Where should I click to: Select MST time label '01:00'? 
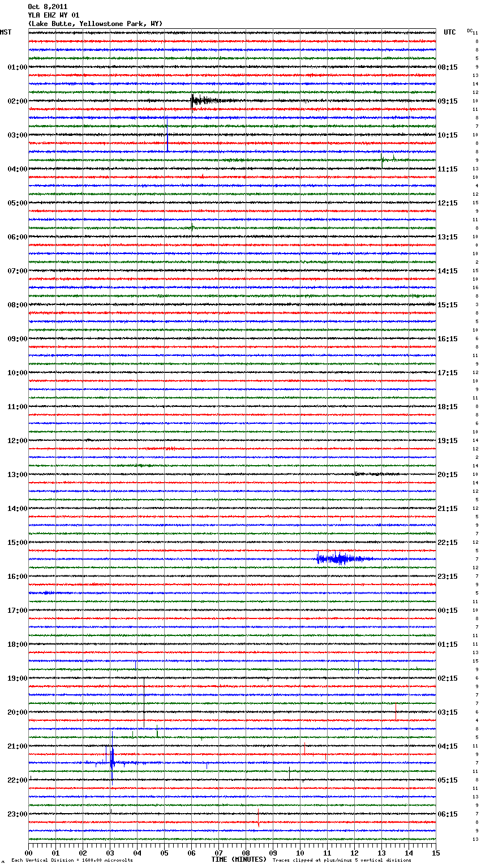17,67
